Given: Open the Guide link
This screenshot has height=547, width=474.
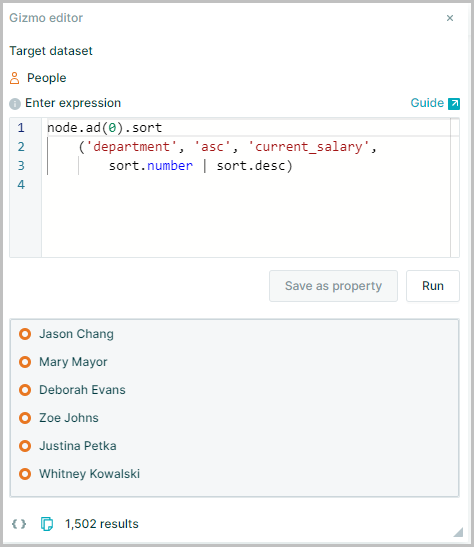Looking at the screenshot, I should 427,103.
